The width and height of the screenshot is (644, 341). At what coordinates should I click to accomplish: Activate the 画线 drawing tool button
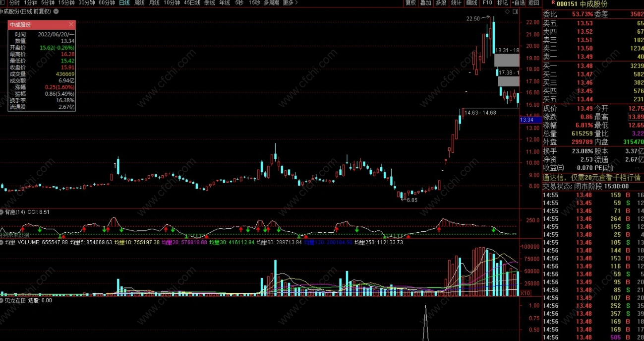pos(471,3)
